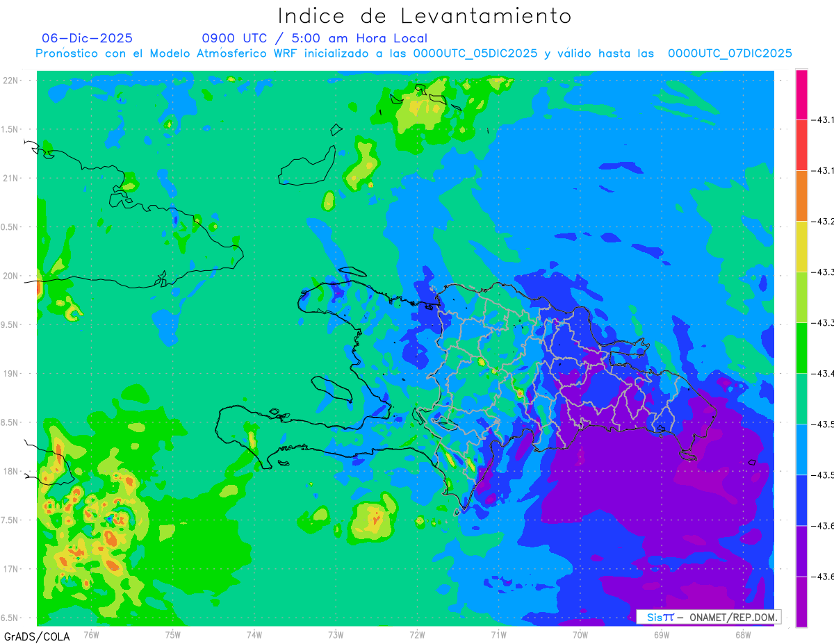This screenshot has height=644, width=834.
Task: Click the '-43.4' color scale value
Action: point(824,374)
